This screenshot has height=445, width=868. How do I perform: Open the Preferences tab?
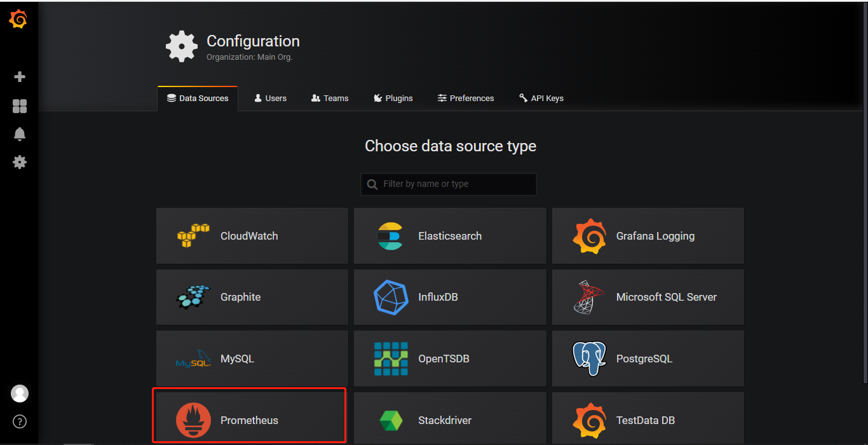tap(465, 99)
